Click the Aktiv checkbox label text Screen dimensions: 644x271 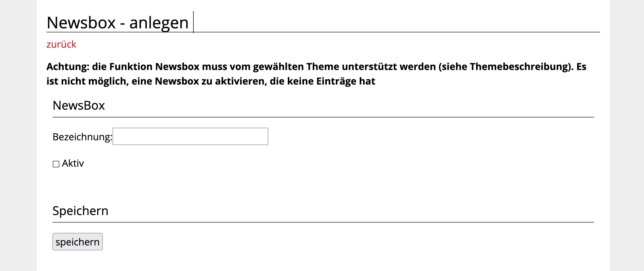pos(73,163)
